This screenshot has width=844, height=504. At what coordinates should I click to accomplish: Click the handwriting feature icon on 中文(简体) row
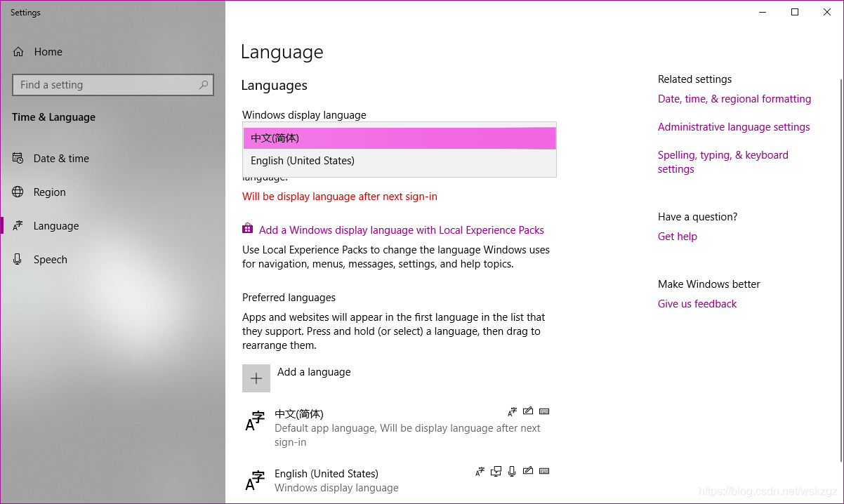(x=528, y=411)
